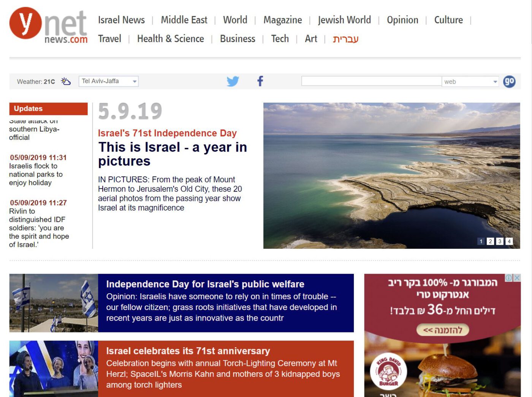The image size is (532, 397).
Task: Switch to the Hebrew עברית site
Action: click(345, 39)
